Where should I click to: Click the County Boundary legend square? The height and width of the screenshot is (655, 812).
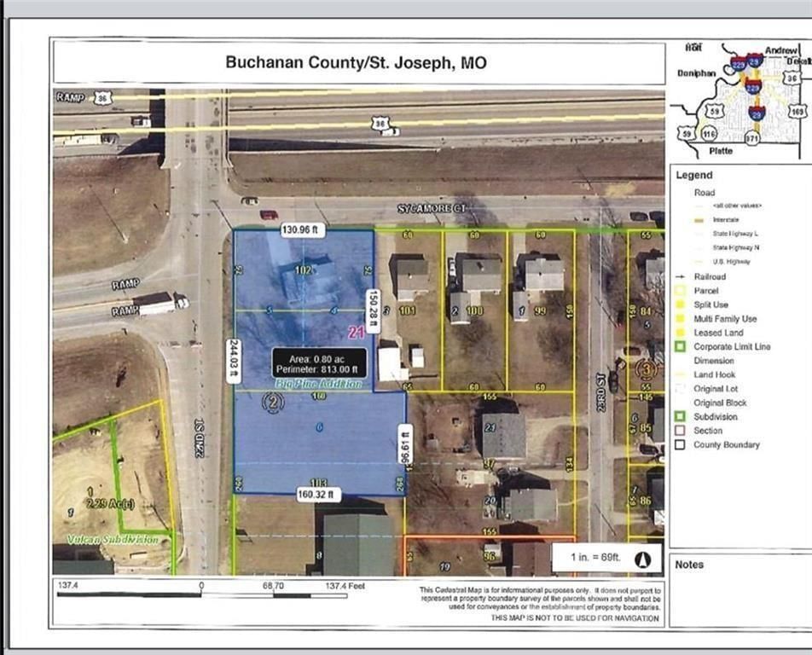(680, 444)
